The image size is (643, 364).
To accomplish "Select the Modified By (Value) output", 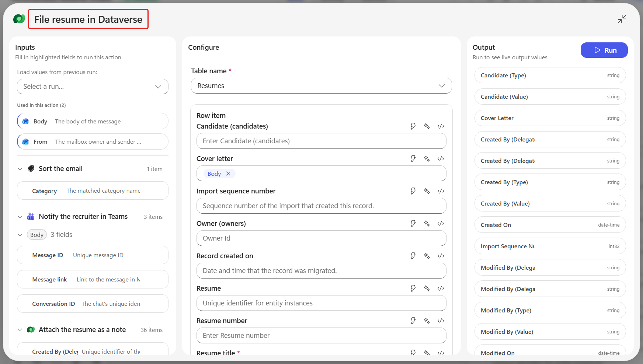I will (550, 332).
